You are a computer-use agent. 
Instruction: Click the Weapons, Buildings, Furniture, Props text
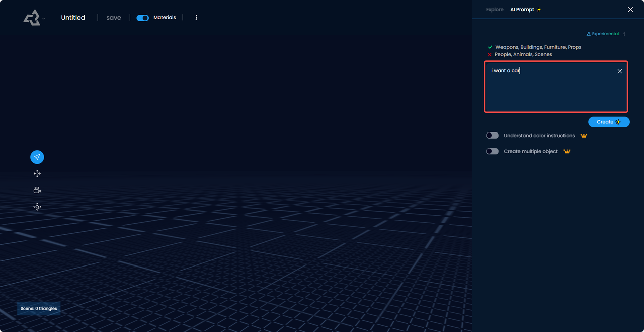click(538, 47)
